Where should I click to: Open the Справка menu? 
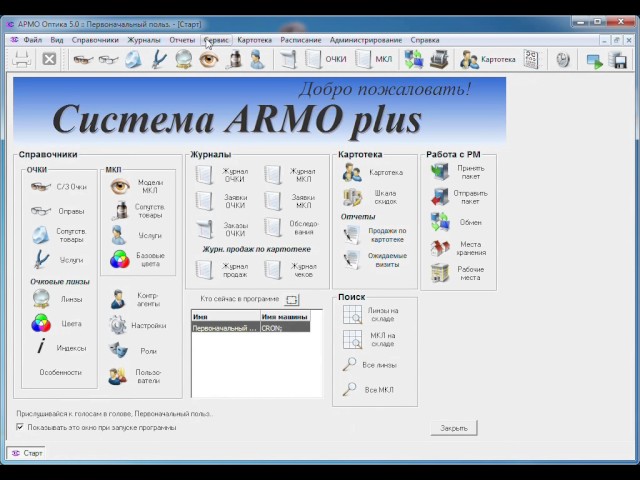(x=424, y=40)
